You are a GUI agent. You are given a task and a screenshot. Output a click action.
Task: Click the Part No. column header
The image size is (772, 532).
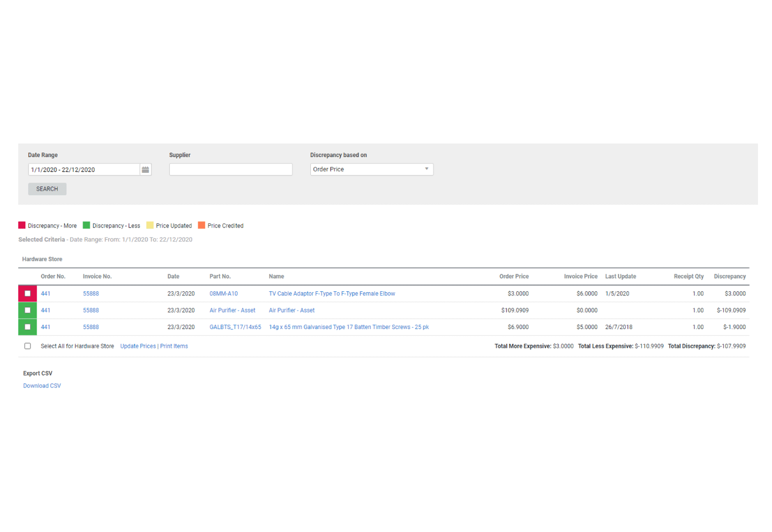coord(220,277)
